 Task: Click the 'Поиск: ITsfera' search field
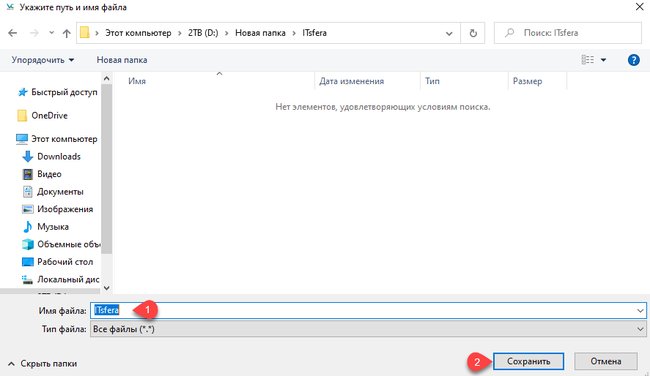tap(568, 33)
